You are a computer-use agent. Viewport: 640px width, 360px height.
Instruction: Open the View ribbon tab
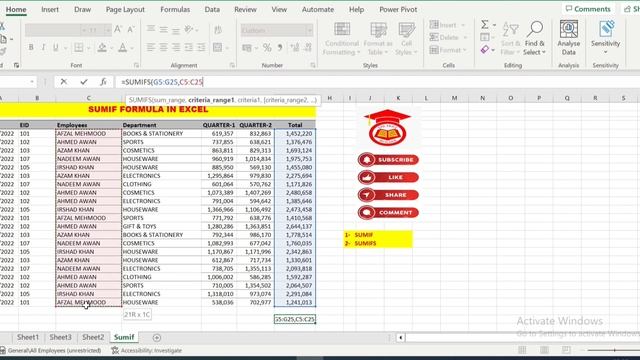point(279,9)
